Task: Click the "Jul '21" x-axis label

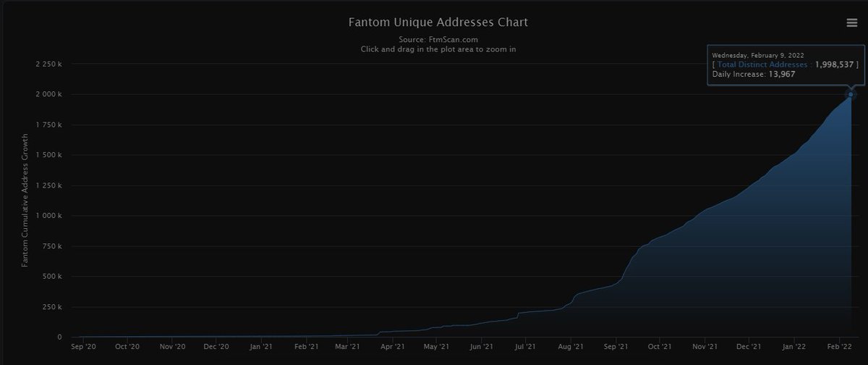Action: [x=524, y=348]
